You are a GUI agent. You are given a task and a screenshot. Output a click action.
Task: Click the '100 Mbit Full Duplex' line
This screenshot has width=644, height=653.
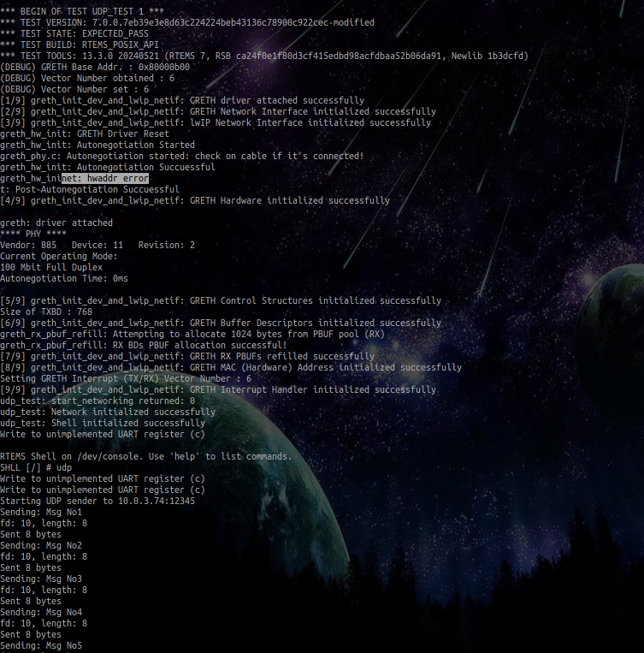coord(51,267)
